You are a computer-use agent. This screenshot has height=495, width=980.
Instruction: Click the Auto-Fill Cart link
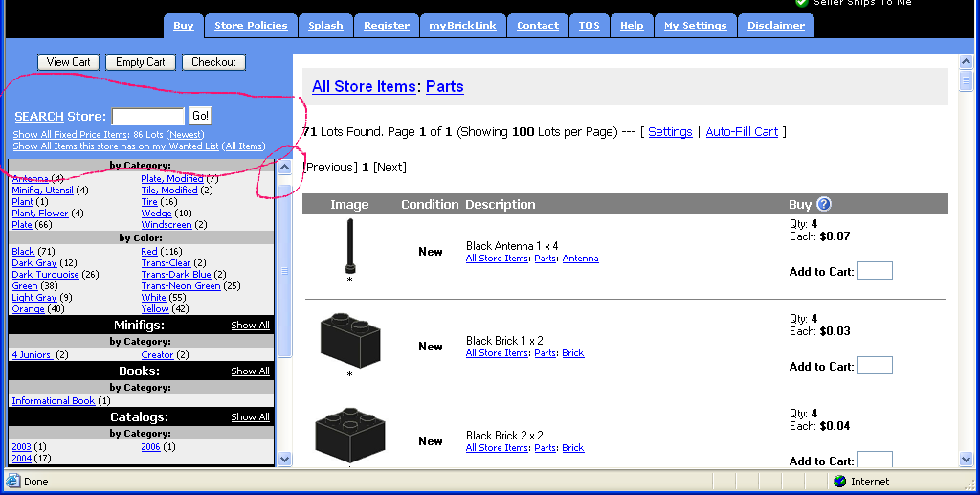(x=742, y=132)
